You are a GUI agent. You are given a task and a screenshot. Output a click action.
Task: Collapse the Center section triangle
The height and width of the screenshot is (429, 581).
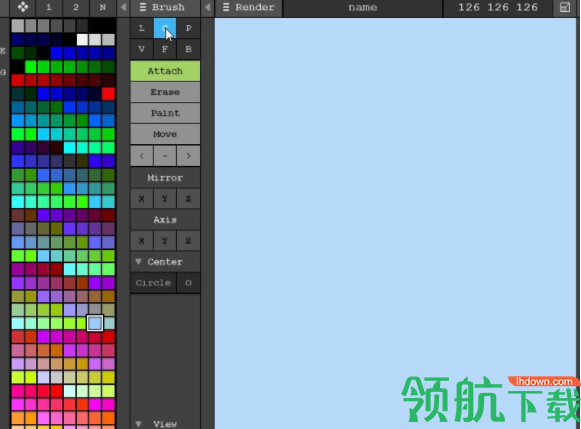coord(139,262)
